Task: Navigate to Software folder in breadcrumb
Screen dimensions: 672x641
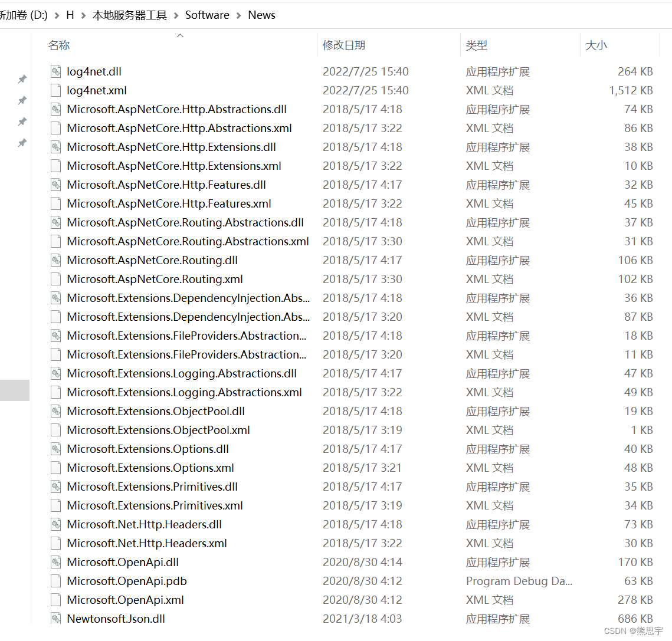Action: tap(207, 15)
